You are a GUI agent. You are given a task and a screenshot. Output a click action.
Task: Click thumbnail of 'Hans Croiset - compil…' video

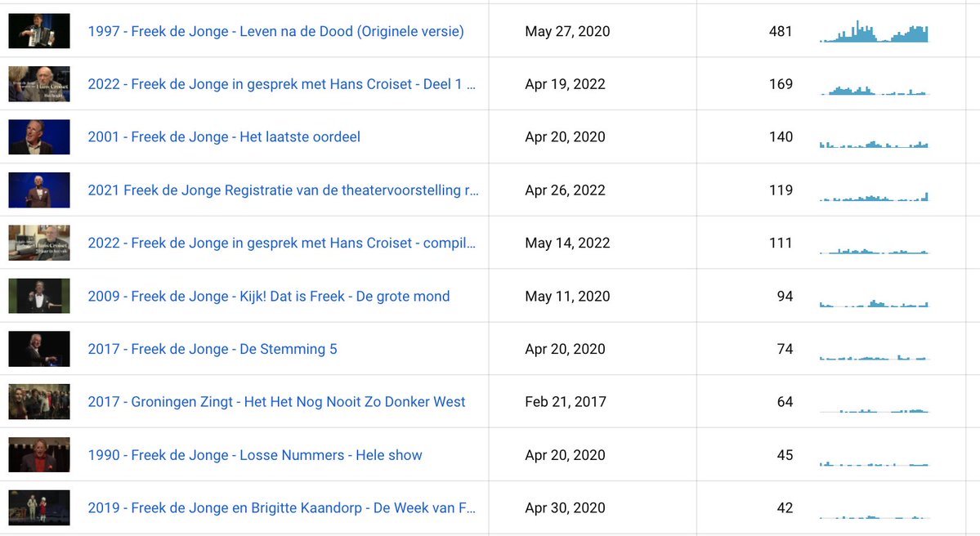39,243
